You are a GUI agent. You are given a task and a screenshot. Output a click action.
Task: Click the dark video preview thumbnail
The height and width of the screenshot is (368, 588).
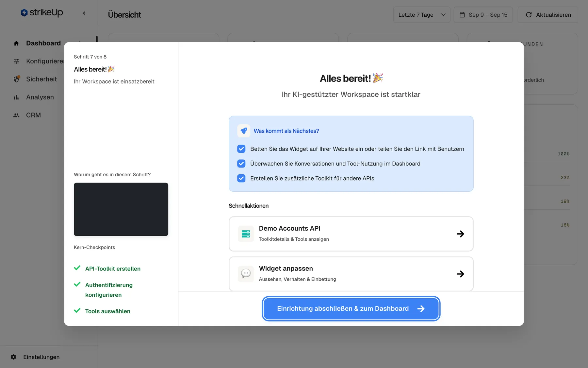tap(121, 209)
